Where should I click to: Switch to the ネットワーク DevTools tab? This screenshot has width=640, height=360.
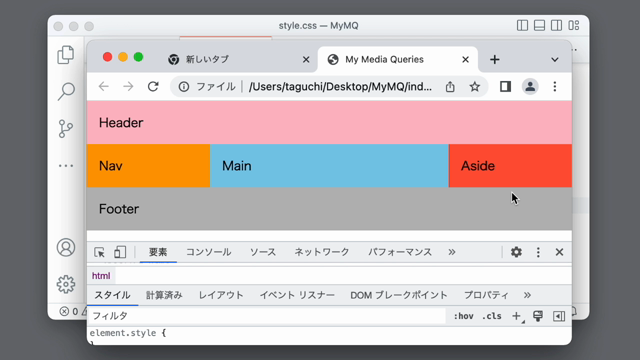(322, 252)
